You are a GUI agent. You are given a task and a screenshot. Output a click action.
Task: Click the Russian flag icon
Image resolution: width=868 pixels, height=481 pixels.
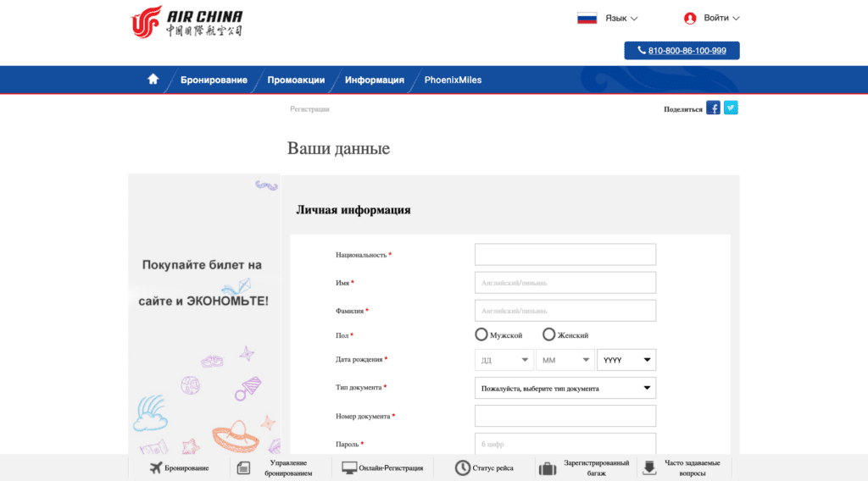[x=587, y=19]
